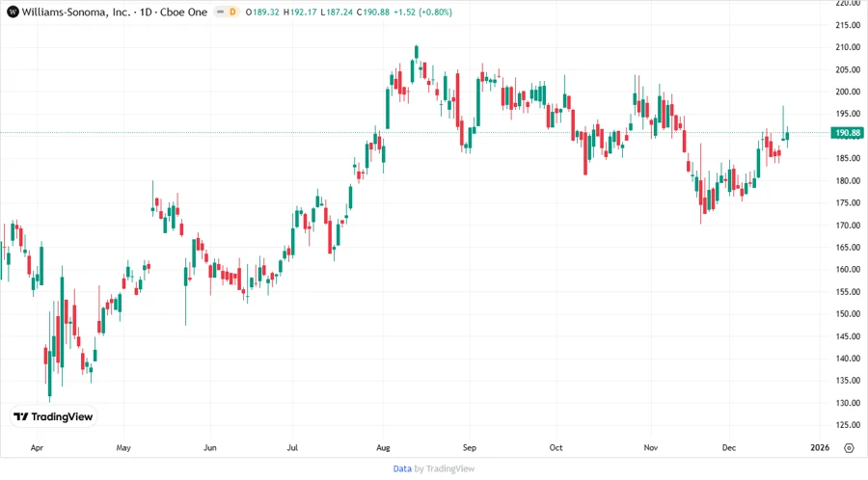Click the Apr label on time axis
Screen dimensions: 868x480
point(37,448)
